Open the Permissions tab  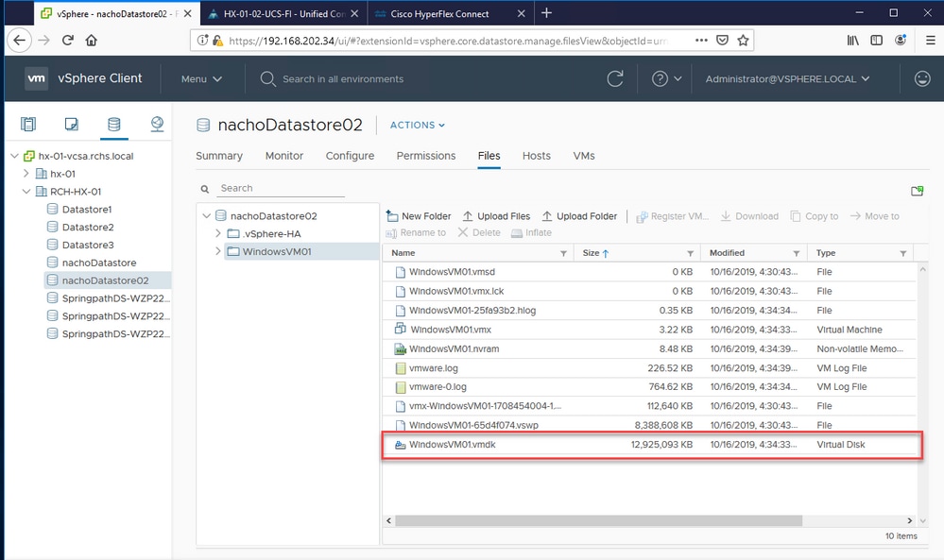425,156
